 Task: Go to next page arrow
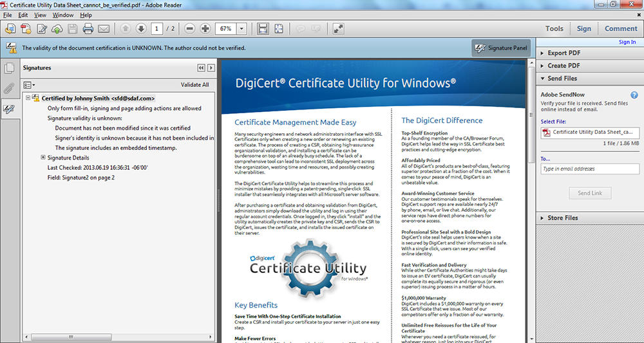coord(141,29)
